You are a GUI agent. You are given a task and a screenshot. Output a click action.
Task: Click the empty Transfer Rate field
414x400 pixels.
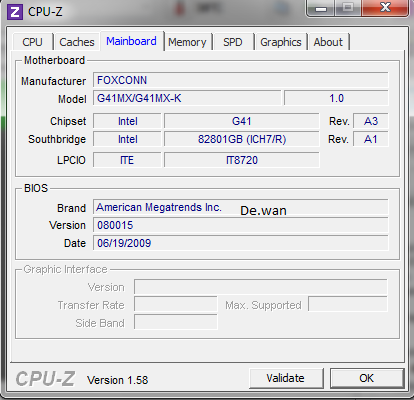[x=176, y=305]
